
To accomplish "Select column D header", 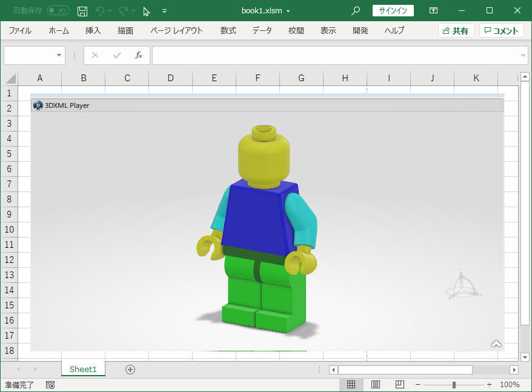I will coord(171,78).
